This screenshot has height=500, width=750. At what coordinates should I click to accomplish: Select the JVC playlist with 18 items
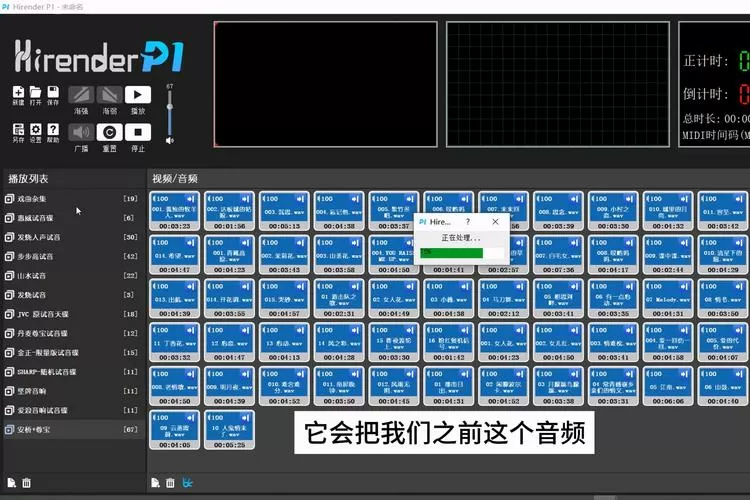[x=72, y=314]
